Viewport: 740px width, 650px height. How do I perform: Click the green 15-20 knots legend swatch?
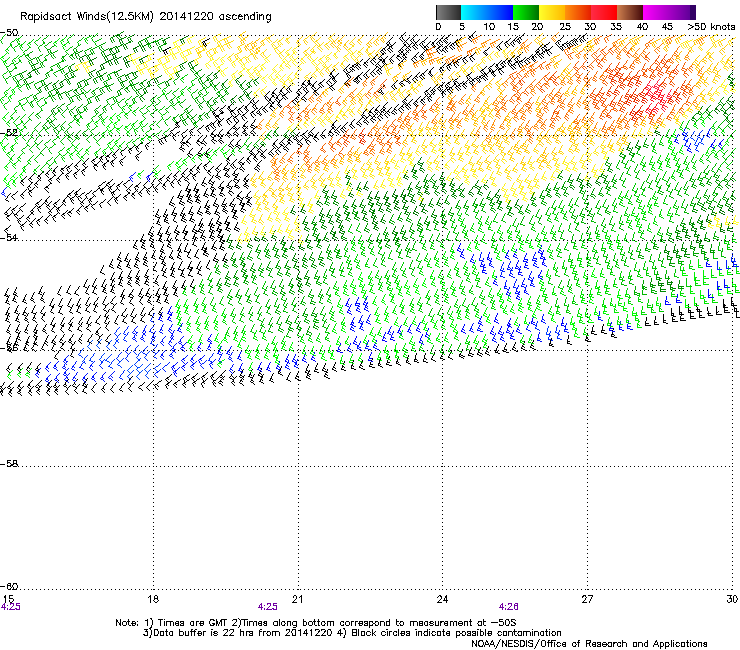tap(526, 12)
